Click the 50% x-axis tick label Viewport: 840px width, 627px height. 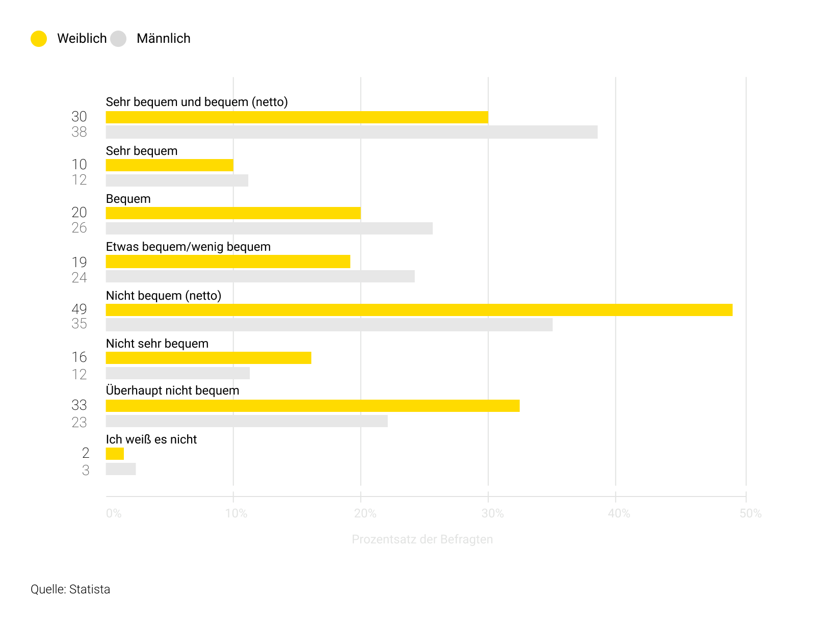[x=750, y=513]
